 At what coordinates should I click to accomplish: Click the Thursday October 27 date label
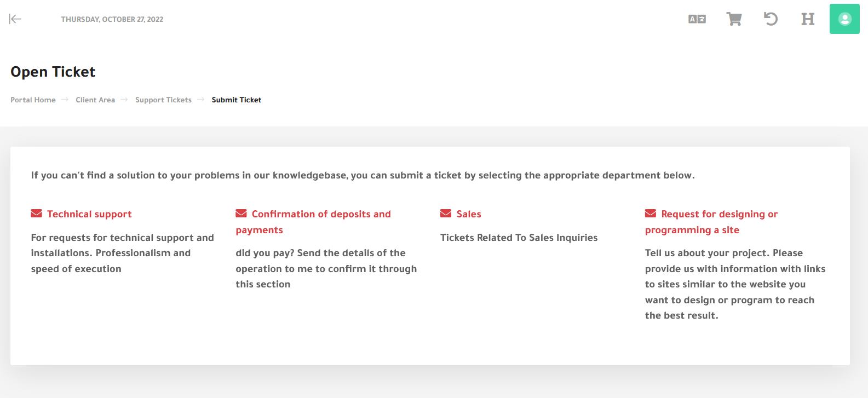pyautogui.click(x=112, y=19)
